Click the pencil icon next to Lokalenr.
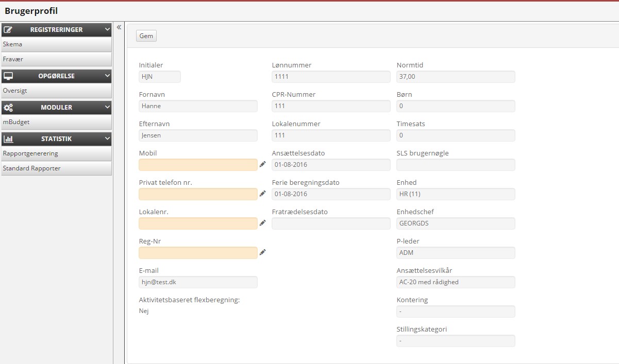The width and height of the screenshot is (619, 364). (263, 223)
